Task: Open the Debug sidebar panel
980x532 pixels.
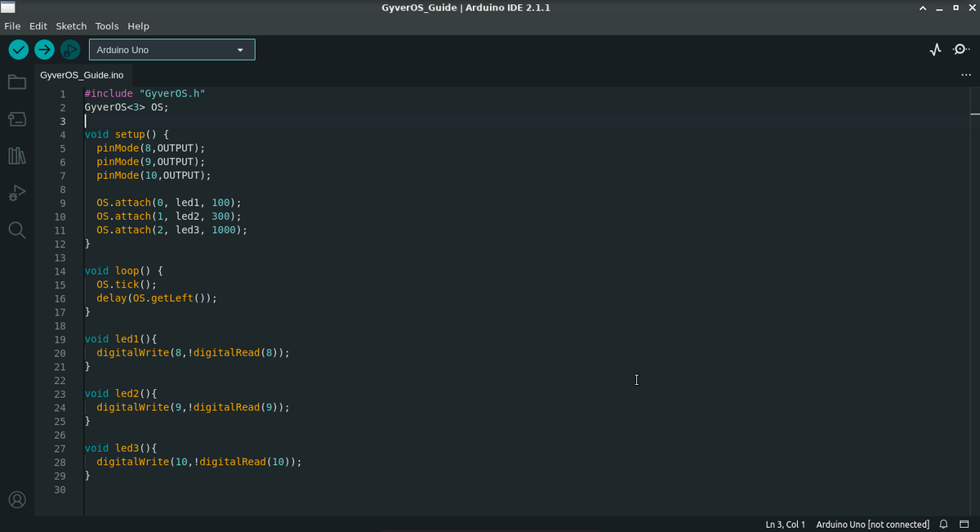Action: 17,193
